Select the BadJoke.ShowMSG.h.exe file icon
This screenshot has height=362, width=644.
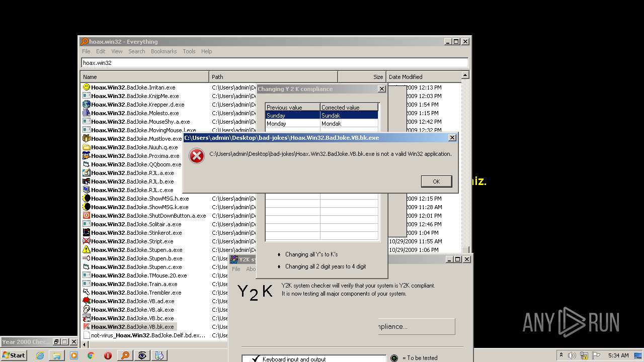point(87,198)
